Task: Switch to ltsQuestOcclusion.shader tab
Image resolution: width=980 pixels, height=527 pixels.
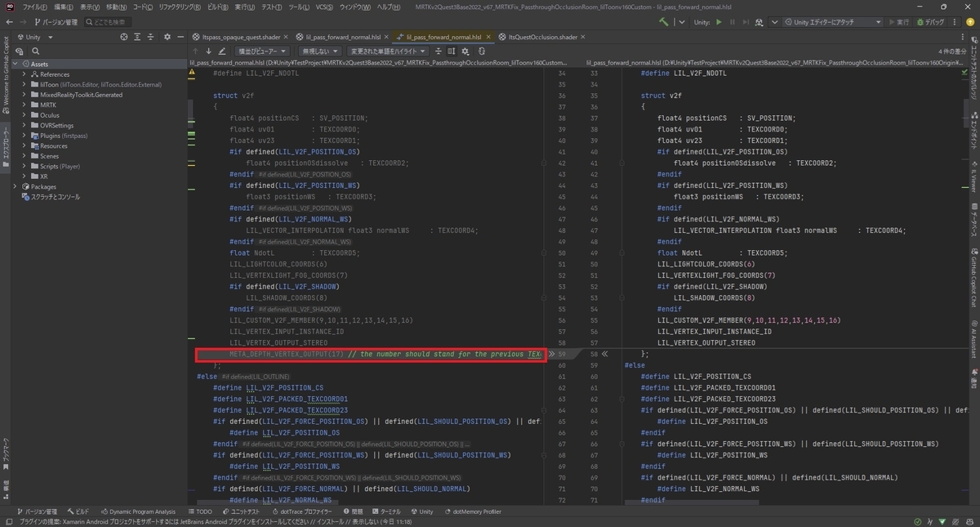Action: pos(542,37)
